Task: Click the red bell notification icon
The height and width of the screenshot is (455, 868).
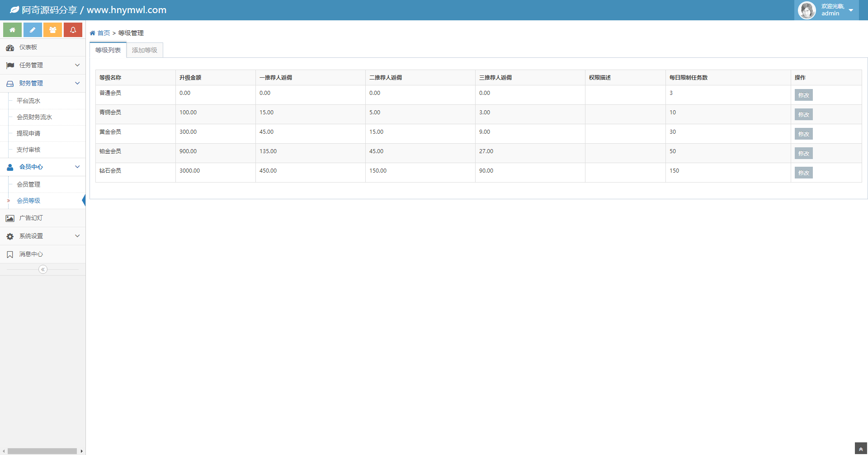Action: (x=73, y=30)
